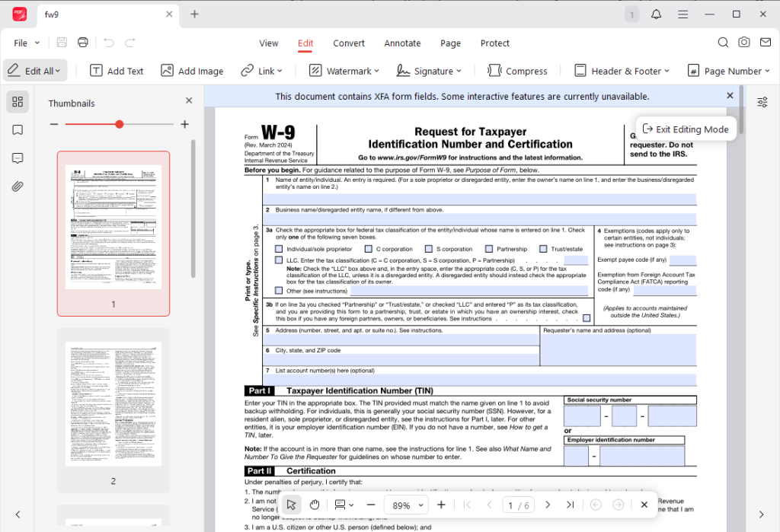Check Individual/sole proprietor box
The width and height of the screenshot is (780, 532).
[x=279, y=249]
